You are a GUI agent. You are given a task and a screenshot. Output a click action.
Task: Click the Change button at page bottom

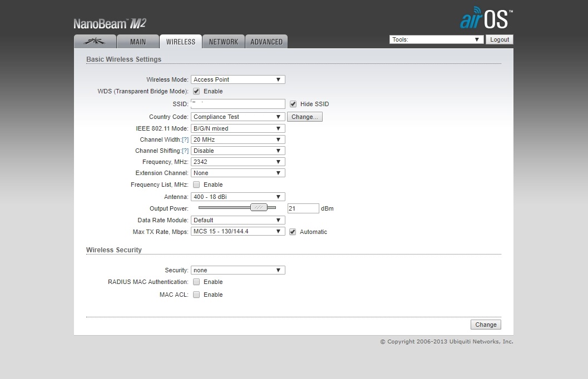(486, 325)
